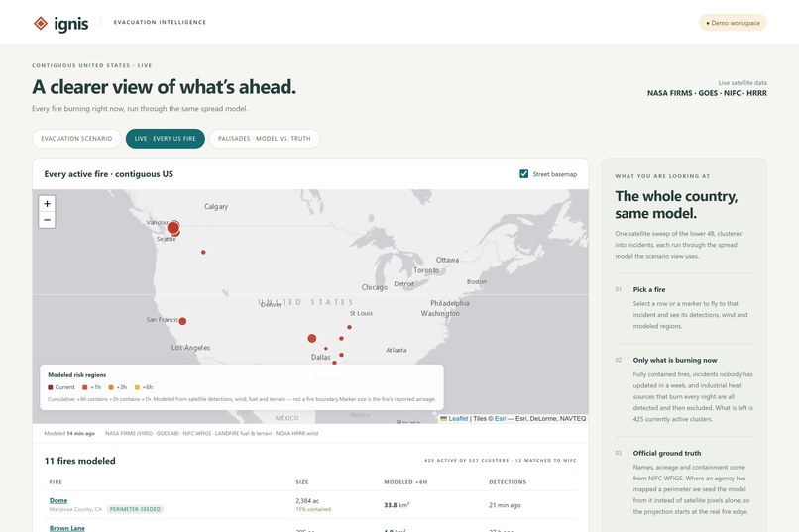
Task: Select the fire marker near San Francisco
Action: point(182,321)
